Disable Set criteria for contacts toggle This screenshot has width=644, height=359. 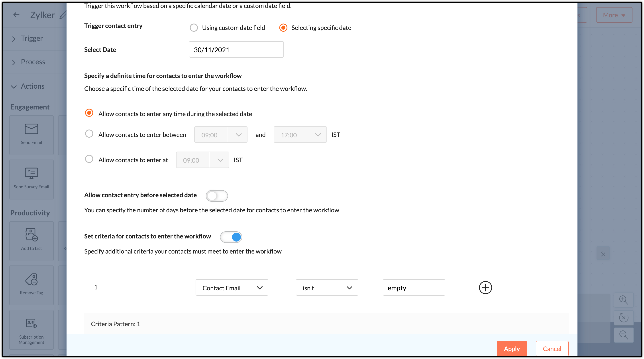coord(231,237)
